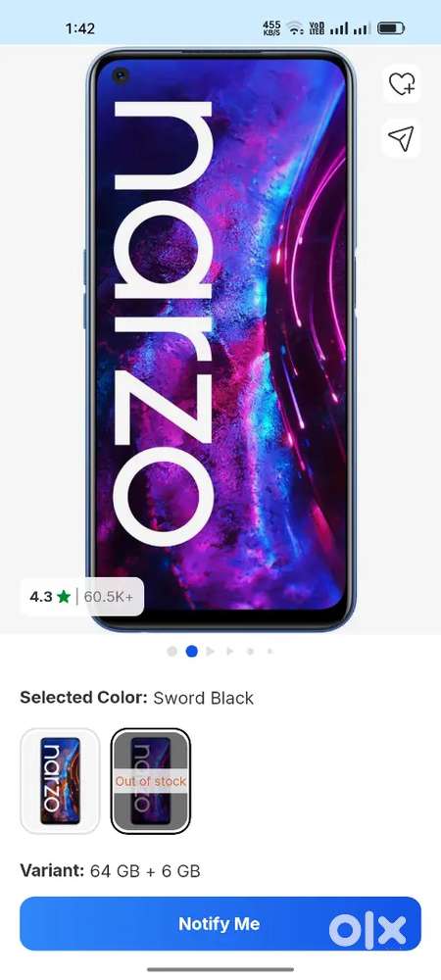Tap Notify Me button
The image size is (441, 980).
[220, 924]
